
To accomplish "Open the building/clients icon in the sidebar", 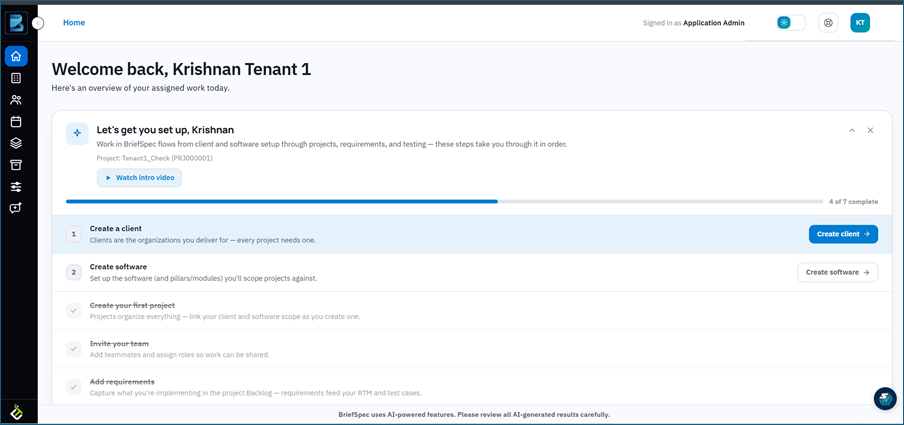I will coord(16,78).
